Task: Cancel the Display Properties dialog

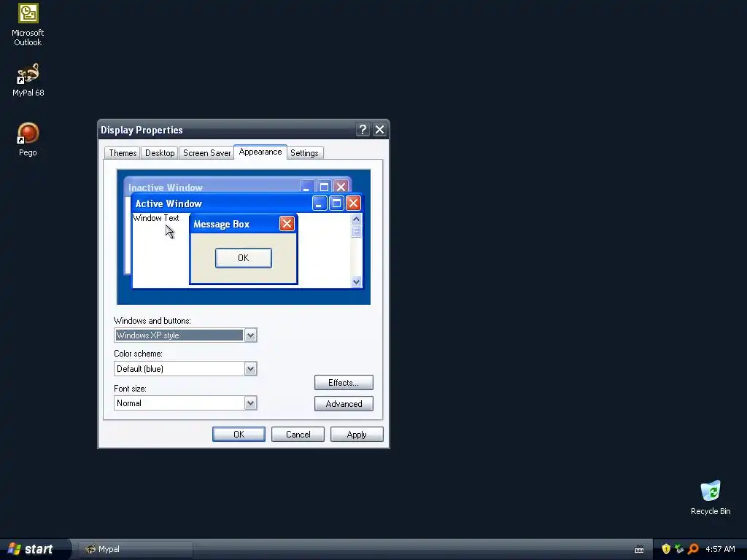Action: [x=298, y=435]
